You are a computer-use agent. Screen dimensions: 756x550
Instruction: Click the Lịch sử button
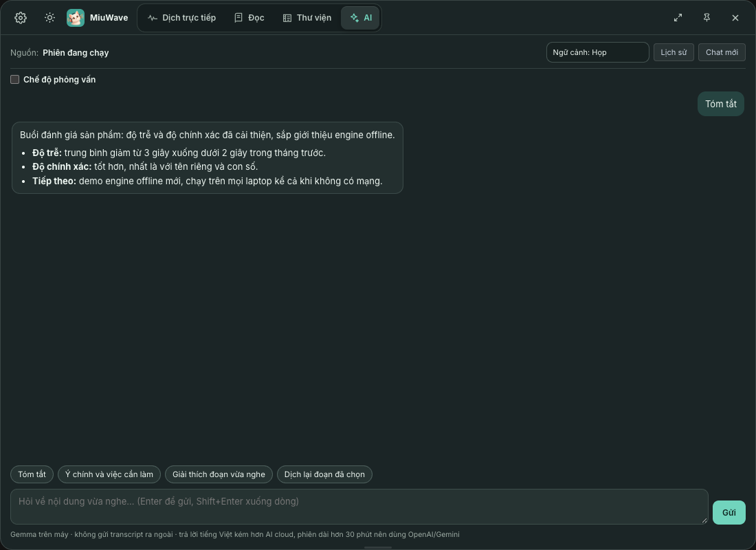674,52
